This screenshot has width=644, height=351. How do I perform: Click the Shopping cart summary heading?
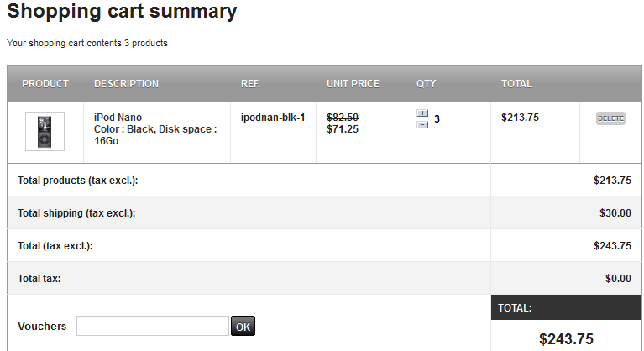(x=122, y=12)
